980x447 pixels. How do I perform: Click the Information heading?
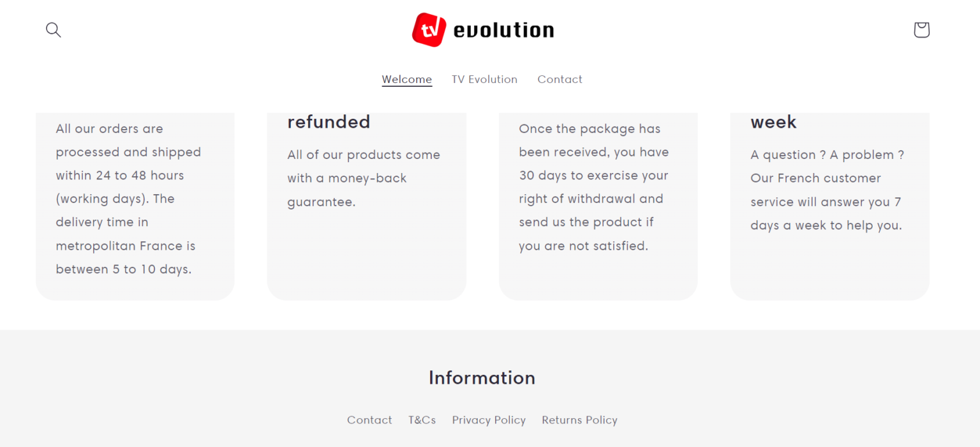tap(482, 377)
